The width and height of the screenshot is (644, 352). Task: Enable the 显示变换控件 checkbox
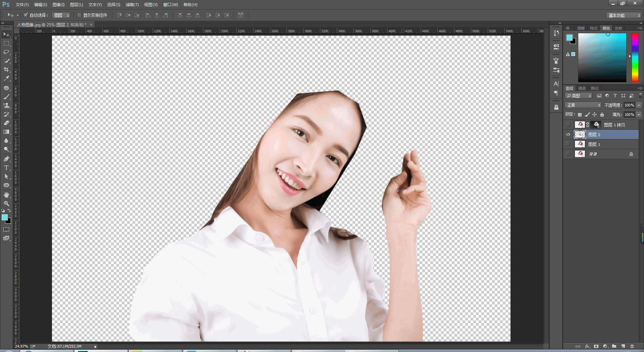pos(79,15)
